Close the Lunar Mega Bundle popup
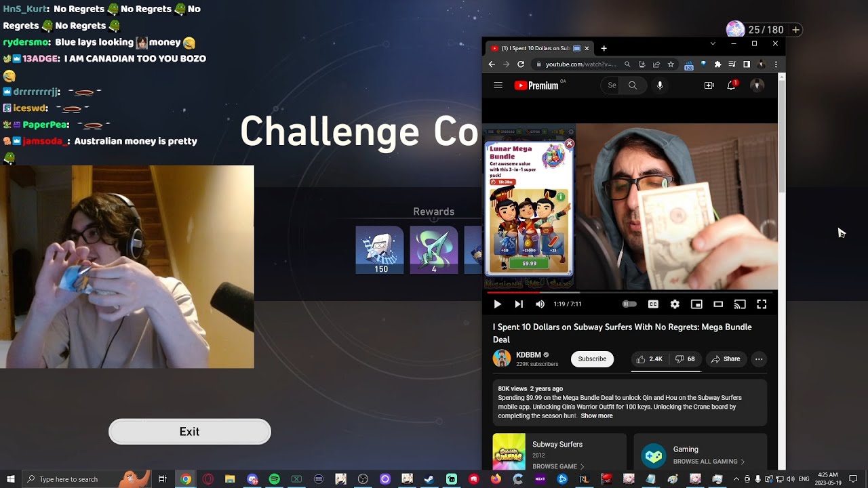This screenshot has height=488, width=868. pyautogui.click(x=570, y=144)
